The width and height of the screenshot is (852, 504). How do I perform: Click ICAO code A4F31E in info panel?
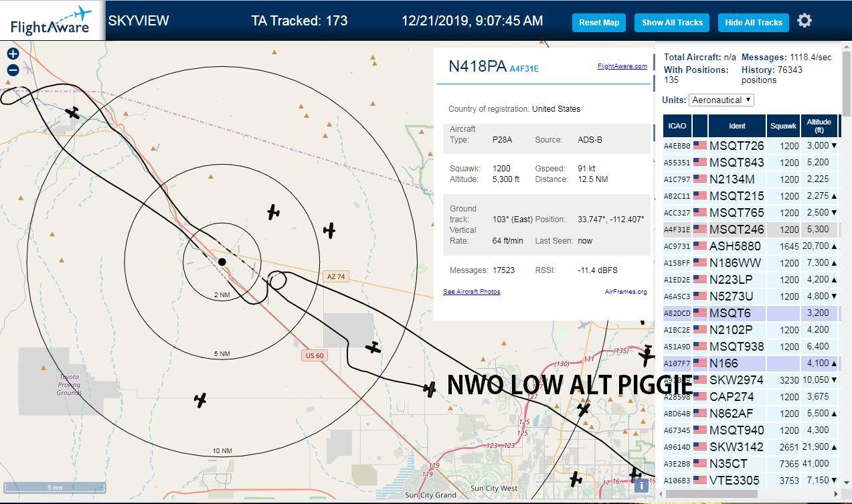pos(524,68)
